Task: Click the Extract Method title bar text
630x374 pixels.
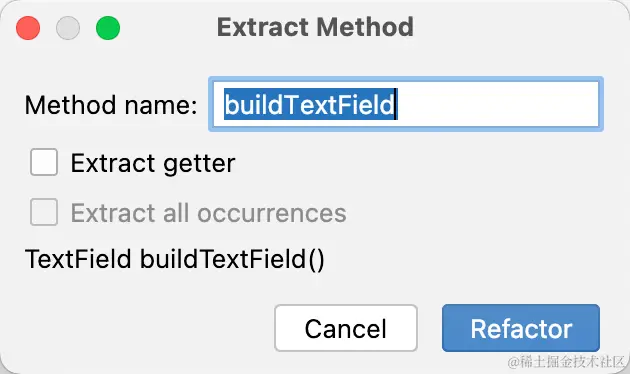Action: coord(315,27)
